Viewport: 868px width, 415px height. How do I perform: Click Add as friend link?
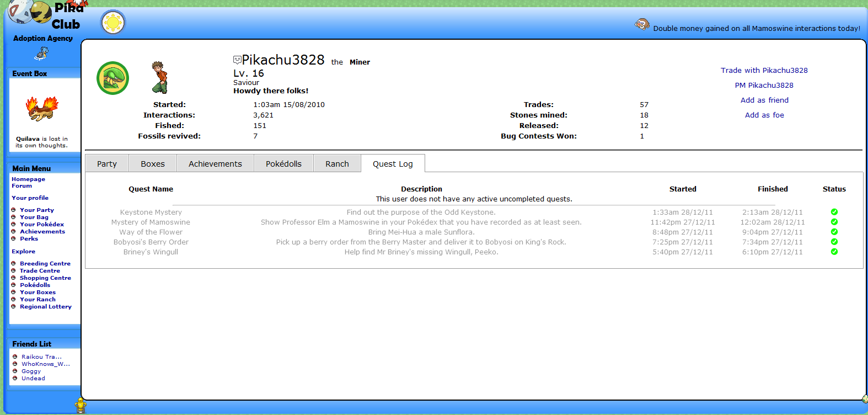tap(764, 100)
